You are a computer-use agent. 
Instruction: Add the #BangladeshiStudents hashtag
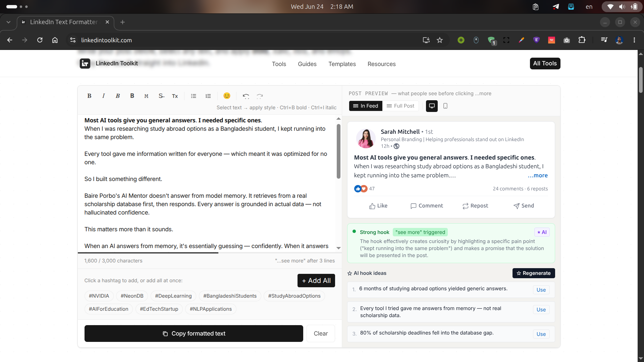(230, 296)
